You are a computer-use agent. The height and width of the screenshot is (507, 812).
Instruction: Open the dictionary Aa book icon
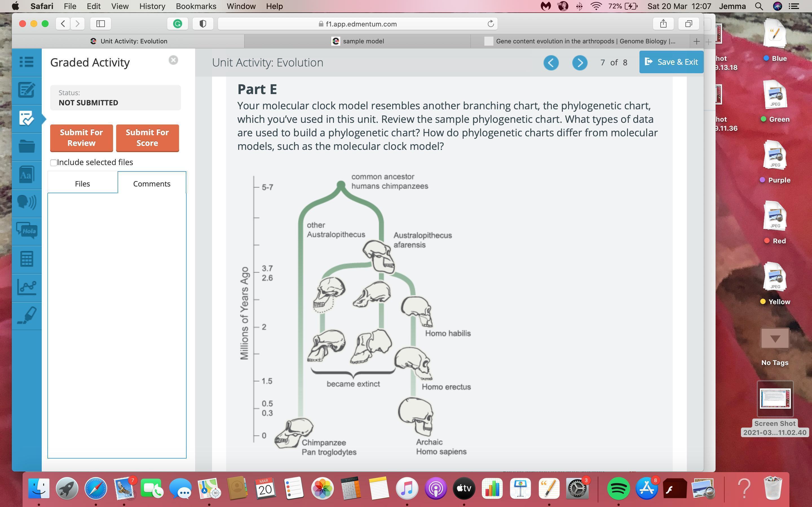click(x=27, y=174)
